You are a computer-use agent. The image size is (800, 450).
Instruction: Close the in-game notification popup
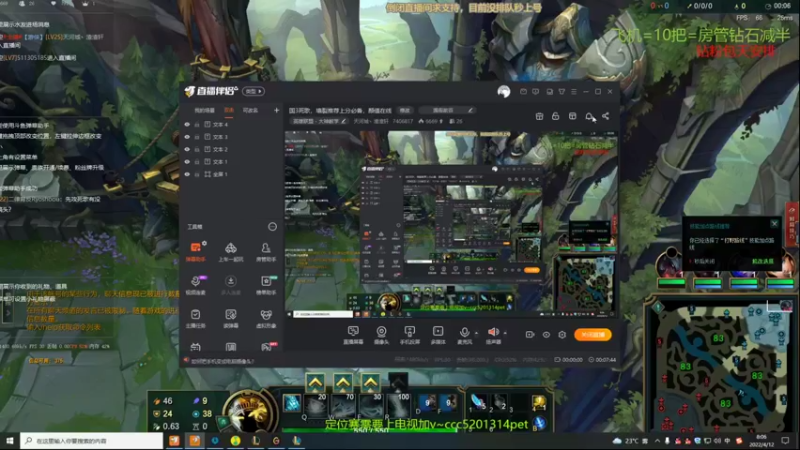pos(774,224)
